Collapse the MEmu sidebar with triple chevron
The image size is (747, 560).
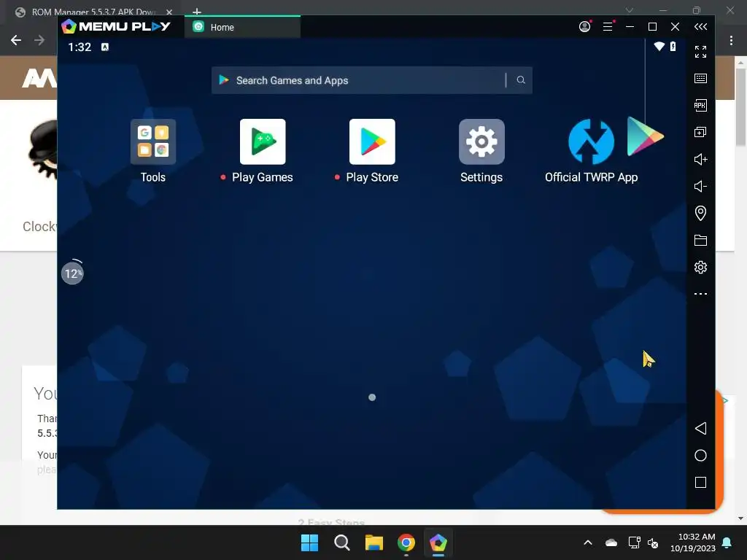[700, 27]
